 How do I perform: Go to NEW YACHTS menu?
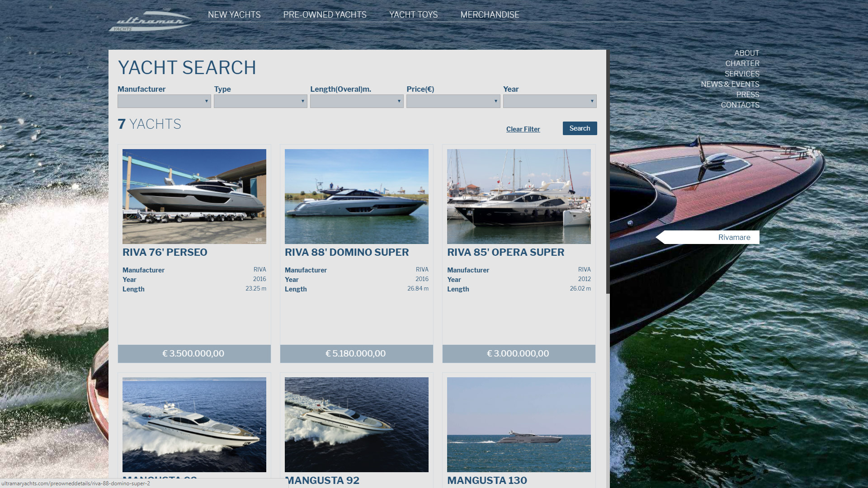[234, 14]
